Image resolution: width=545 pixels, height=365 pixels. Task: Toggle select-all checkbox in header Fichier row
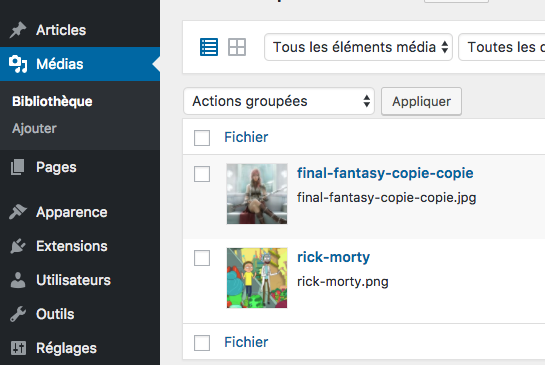[202, 138]
